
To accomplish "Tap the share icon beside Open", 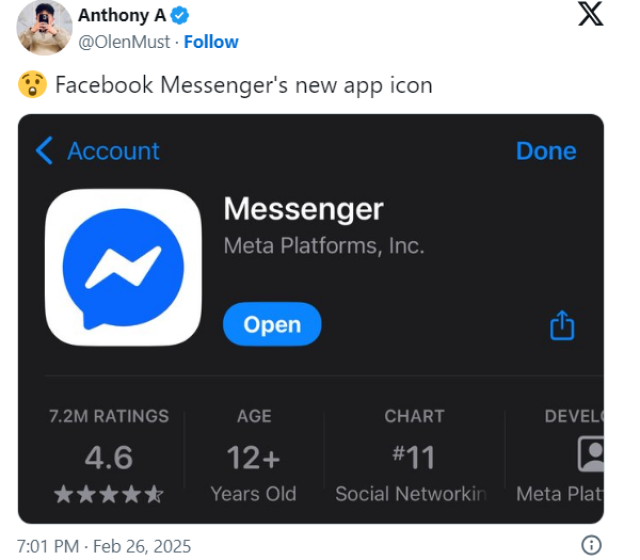I will (x=562, y=325).
